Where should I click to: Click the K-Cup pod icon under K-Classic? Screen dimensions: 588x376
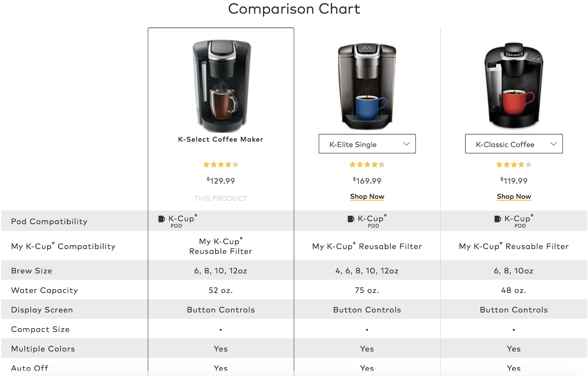coord(498,218)
